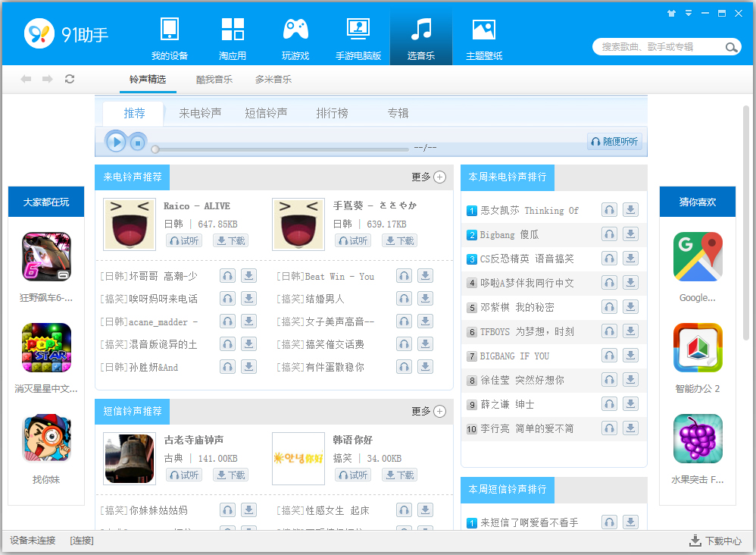Image resolution: width=756 pixels, height=555 pixels.
Task: Download the Bigbang 傻瓜 ringtone
Action: click(630, 234)
